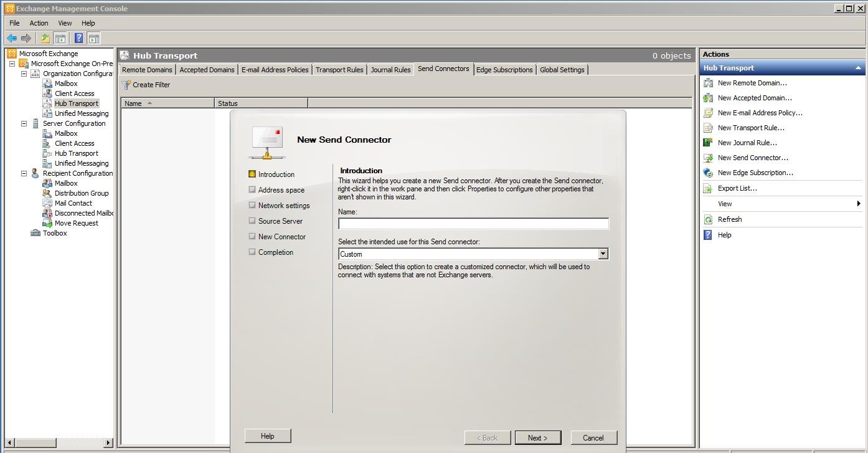This screenshot has width=868, height=453.
Task: Click the Help icon in Actions pane
Action: tap(708, 235)
